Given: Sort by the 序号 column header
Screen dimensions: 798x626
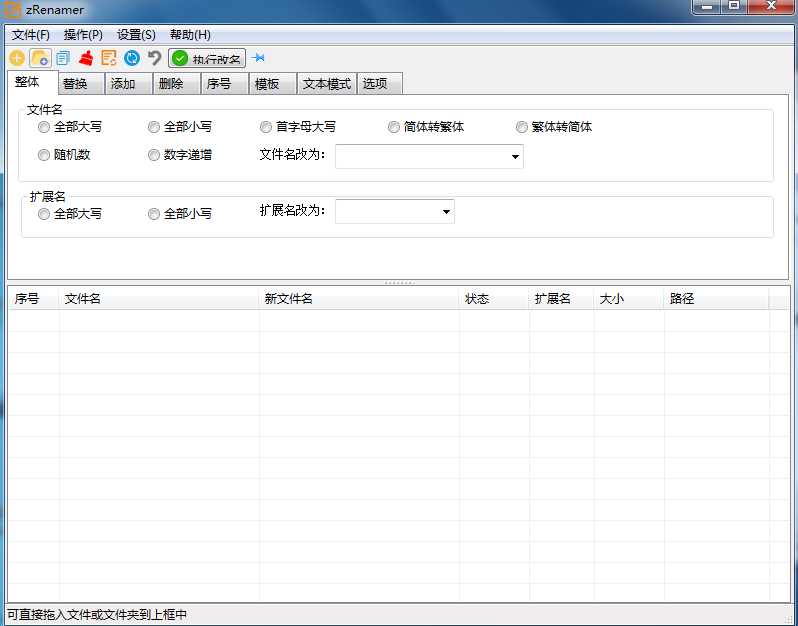Looking at the screenshot, I should pos(33,299).
